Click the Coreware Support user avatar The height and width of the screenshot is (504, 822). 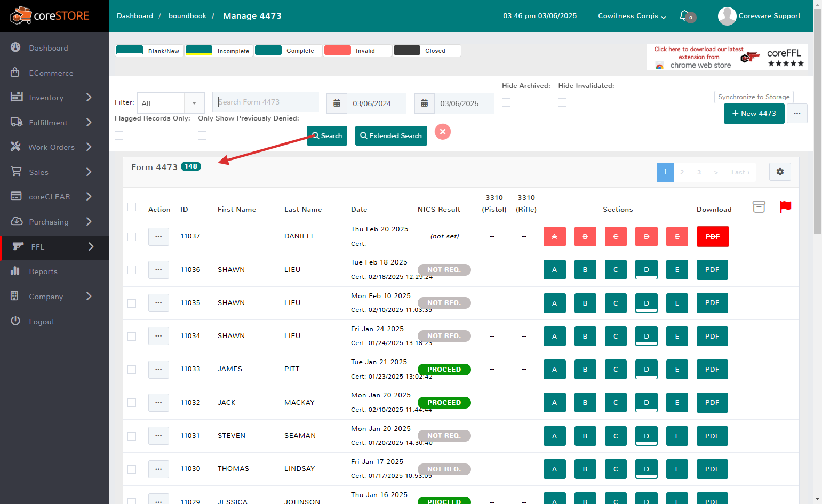(727, 16)
